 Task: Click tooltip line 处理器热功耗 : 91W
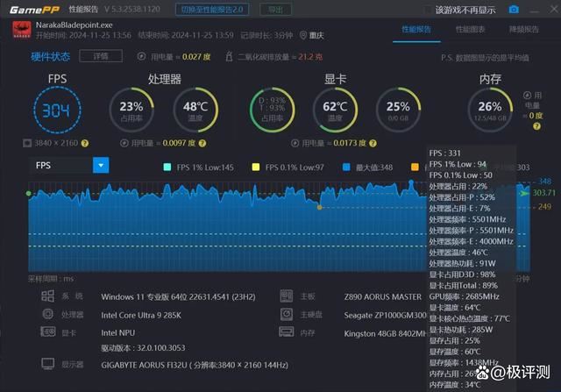click(462, 263)
